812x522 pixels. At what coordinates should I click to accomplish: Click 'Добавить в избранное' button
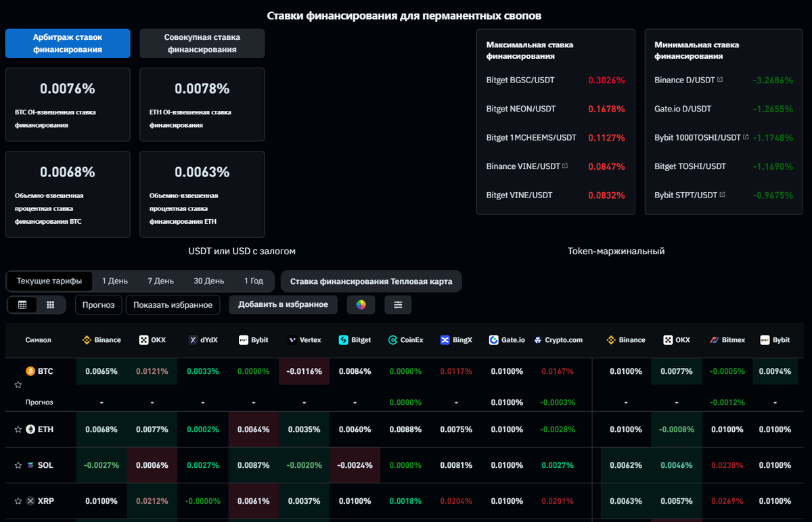click(283, 305)
